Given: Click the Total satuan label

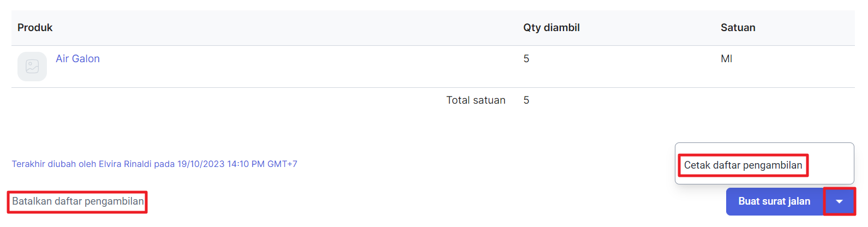Looking at the screenshot, I should (476, 100).
